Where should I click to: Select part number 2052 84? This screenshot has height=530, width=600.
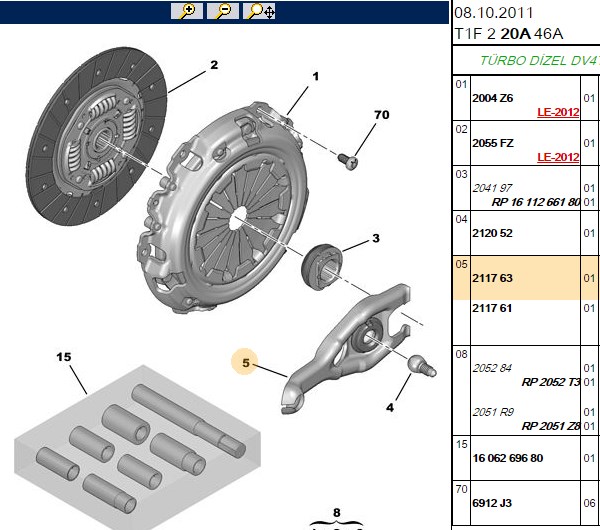click(492, 368)
